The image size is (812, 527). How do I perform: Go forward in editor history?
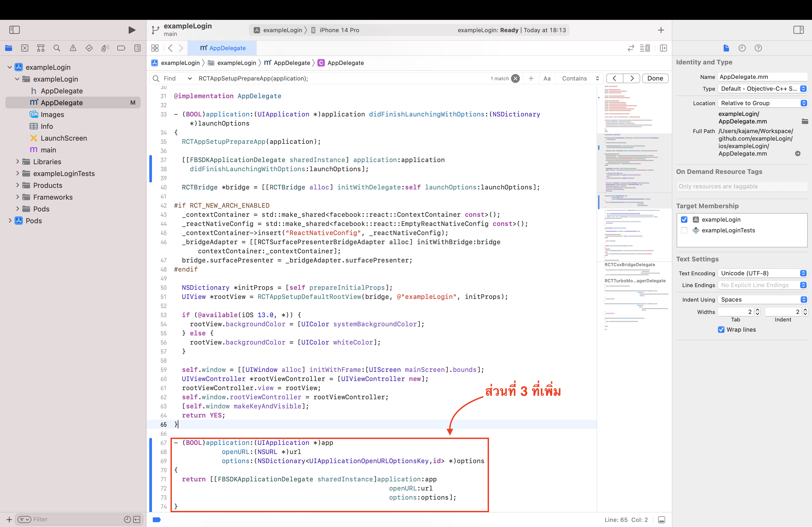point(181,48)
